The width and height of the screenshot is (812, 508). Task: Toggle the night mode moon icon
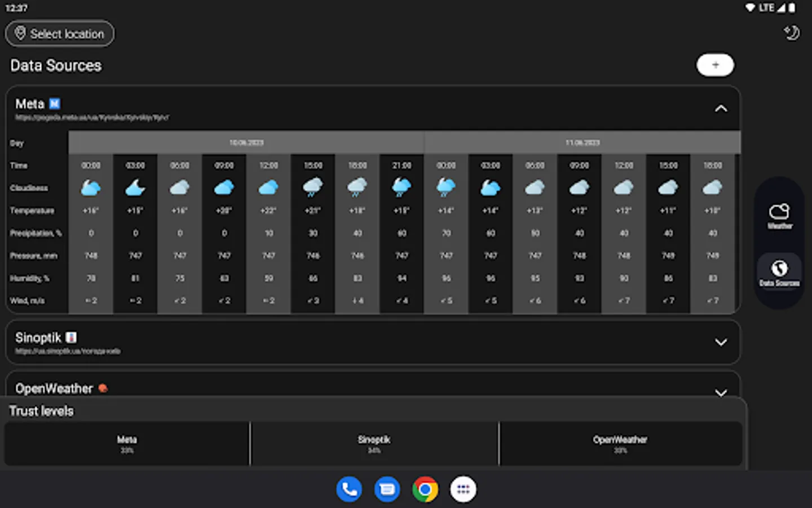tap(792, 33)
